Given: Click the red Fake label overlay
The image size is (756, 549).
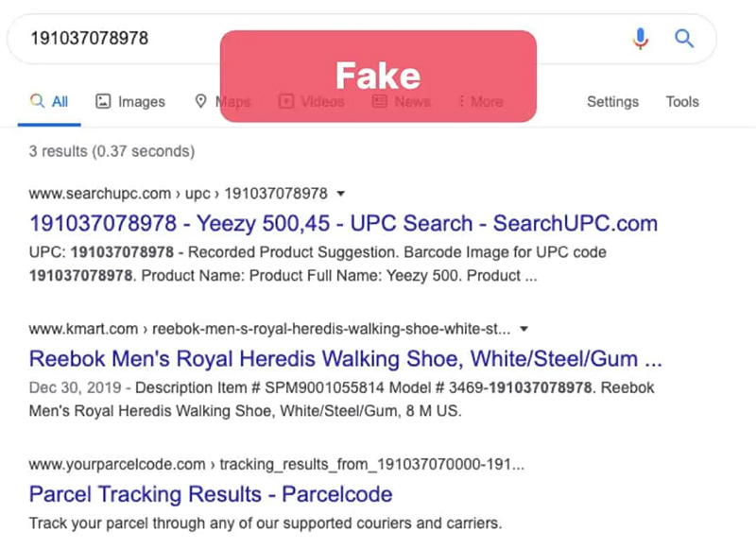Looking at the screenshot, I should (378, 77).
